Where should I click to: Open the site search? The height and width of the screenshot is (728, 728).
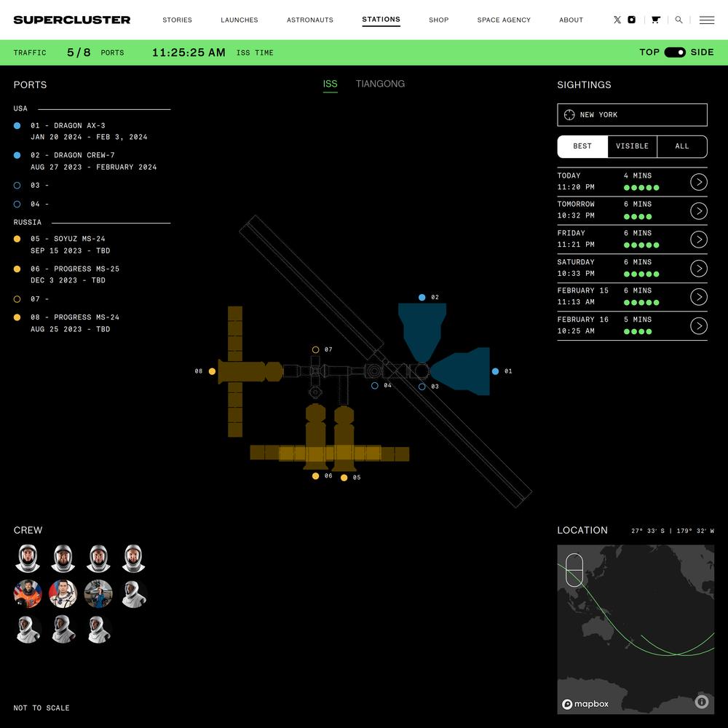point(678,20)
